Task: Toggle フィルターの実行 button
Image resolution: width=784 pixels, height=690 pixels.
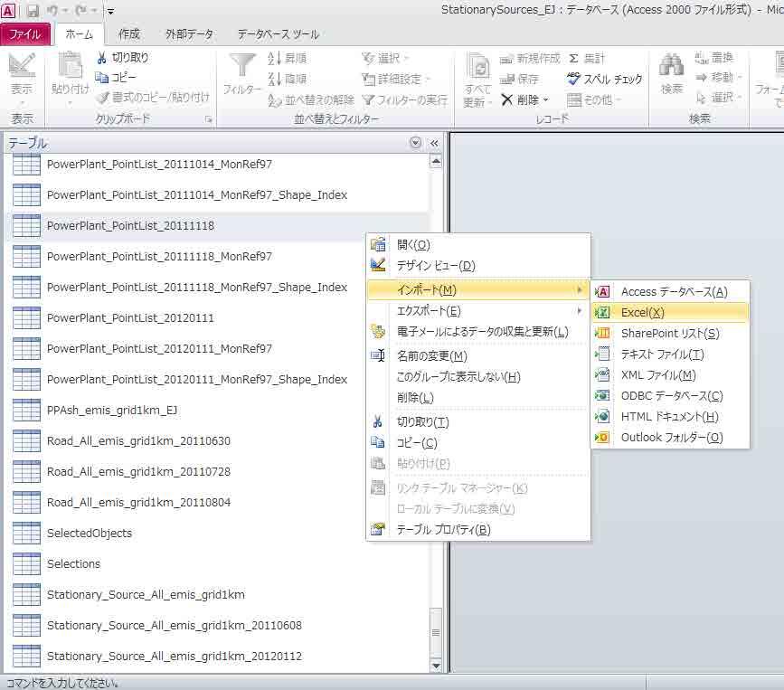Action: pyautogui.click(x=404, y=100)
